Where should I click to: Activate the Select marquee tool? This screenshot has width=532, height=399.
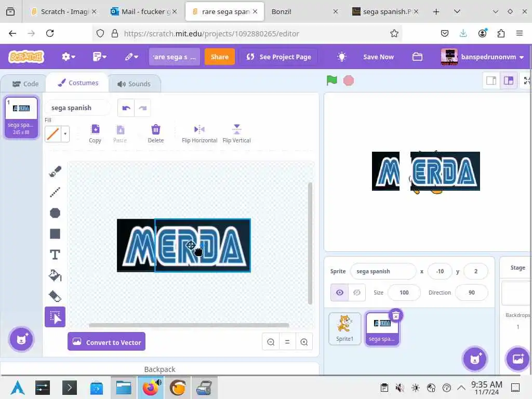click(55, 317)
